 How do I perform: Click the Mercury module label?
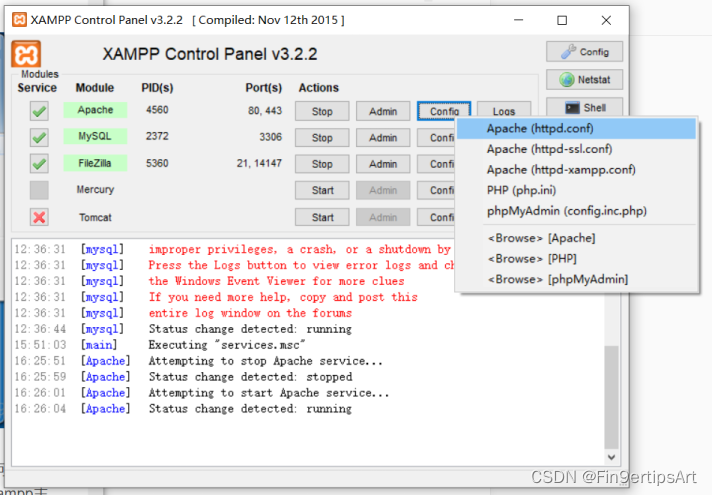[x=95, y=189]
